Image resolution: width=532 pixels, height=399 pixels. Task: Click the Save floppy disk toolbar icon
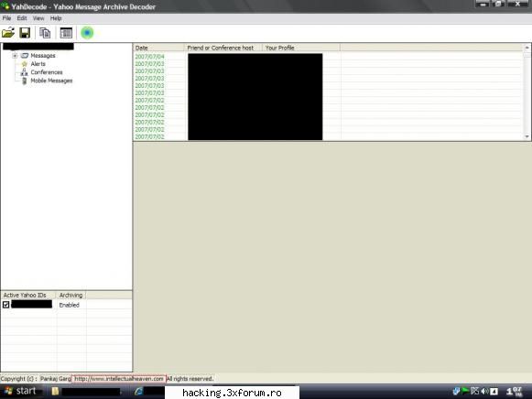[25, 33]
